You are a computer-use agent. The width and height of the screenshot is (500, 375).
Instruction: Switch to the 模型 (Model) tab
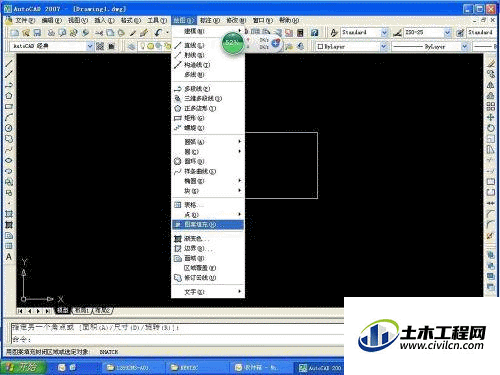pyautogui.click(x=62, y=310)
